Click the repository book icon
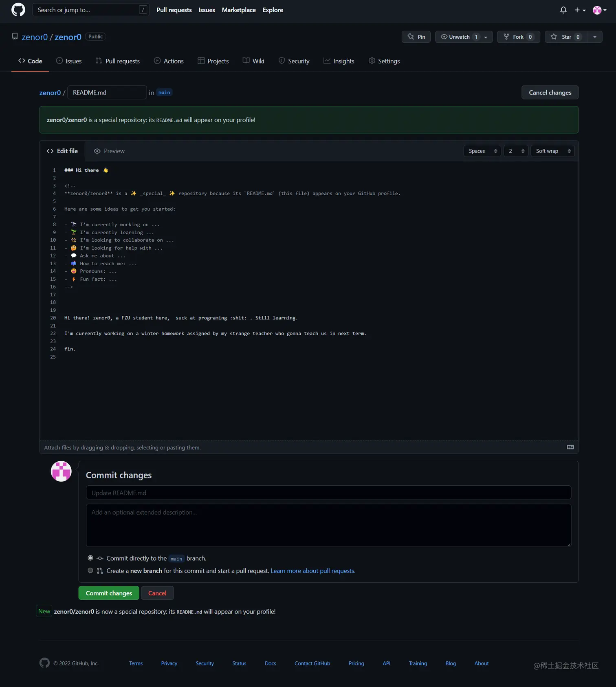Image resolution: width=616 pixels, height=687 pixels. coord(15,37)
